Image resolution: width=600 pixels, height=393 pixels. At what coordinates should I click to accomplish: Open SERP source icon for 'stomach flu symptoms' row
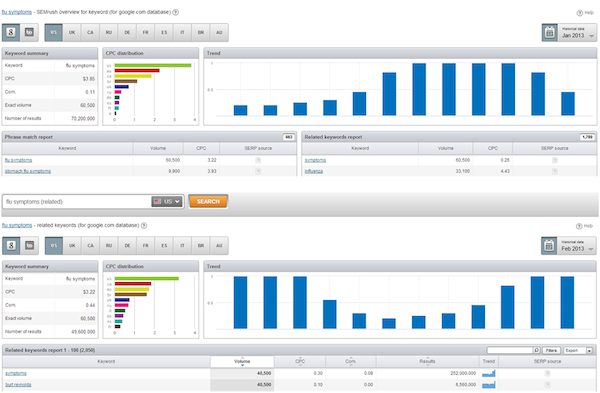258,171
